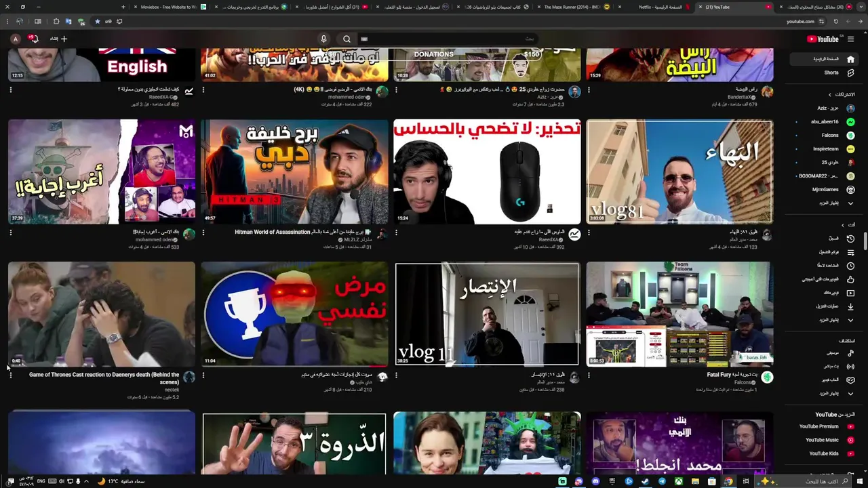The image size is (868, 488).
Task: Play the vlog81 video thumbnail
Action: (679, 172)
